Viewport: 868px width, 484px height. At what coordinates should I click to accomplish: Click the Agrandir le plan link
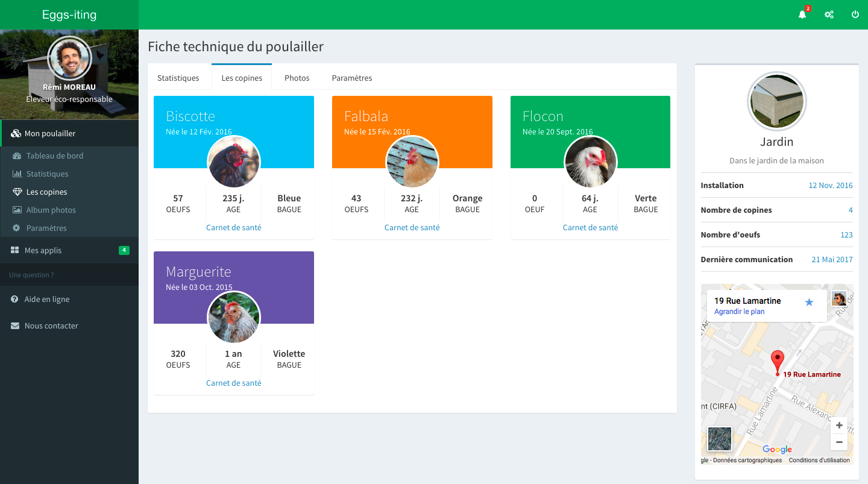739,312
